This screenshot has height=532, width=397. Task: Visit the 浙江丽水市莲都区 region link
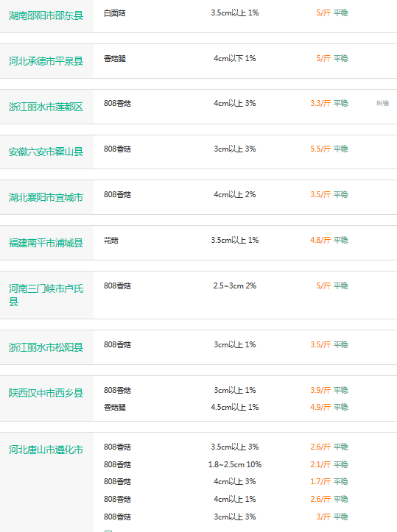pos(46,107)
